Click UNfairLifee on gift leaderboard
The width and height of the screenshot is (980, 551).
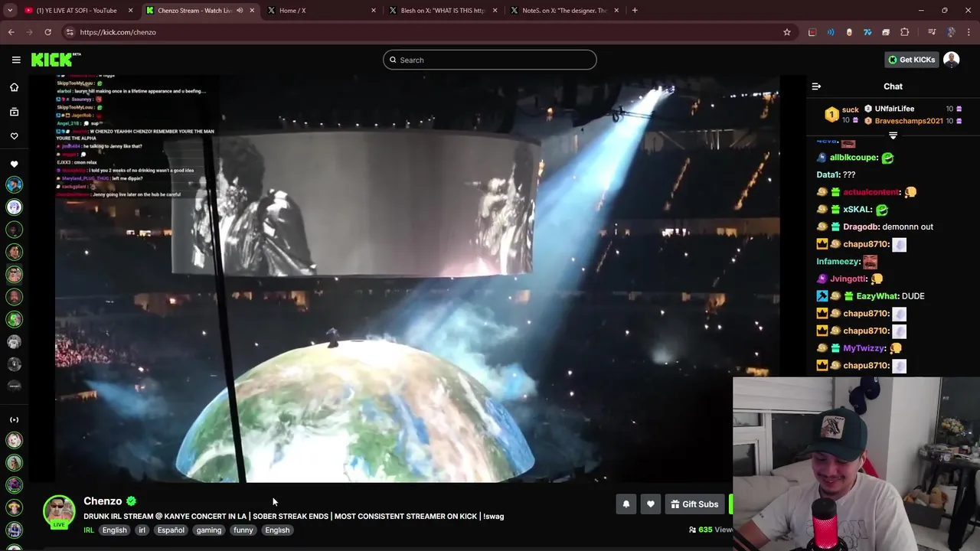point(894,109)
